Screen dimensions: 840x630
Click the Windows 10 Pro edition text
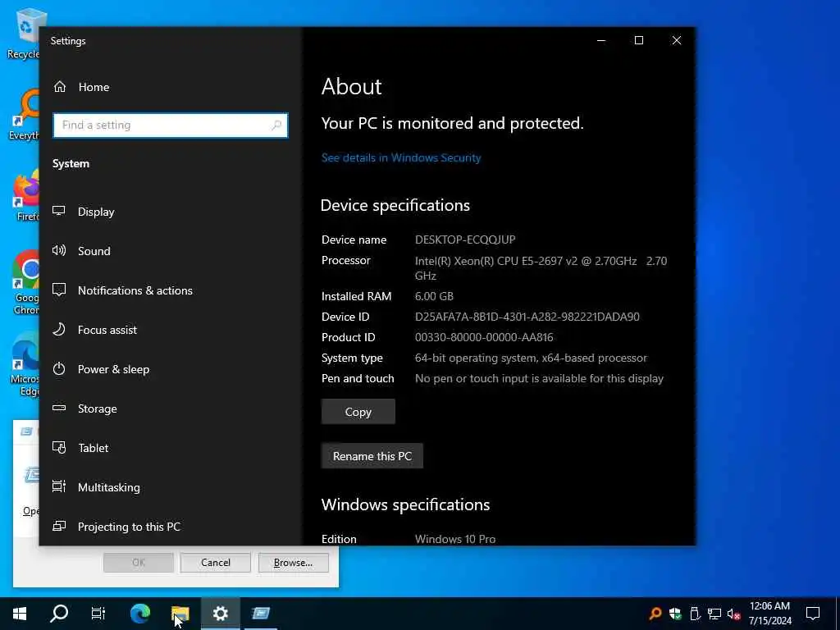point(455,539)
